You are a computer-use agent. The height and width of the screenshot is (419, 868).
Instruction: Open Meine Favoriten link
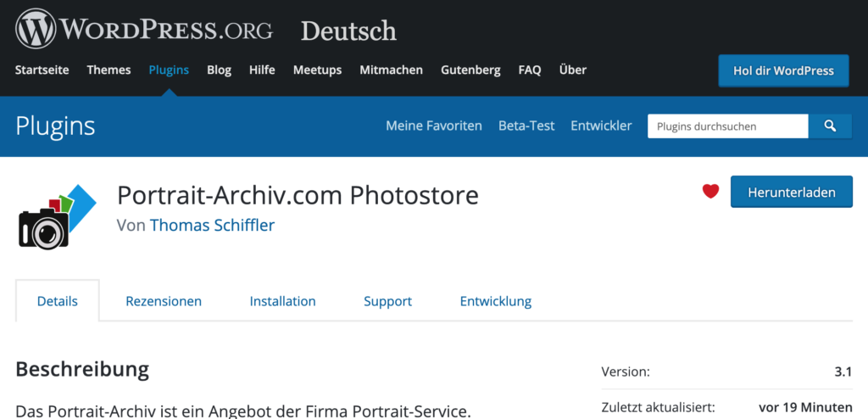[434, 126]
